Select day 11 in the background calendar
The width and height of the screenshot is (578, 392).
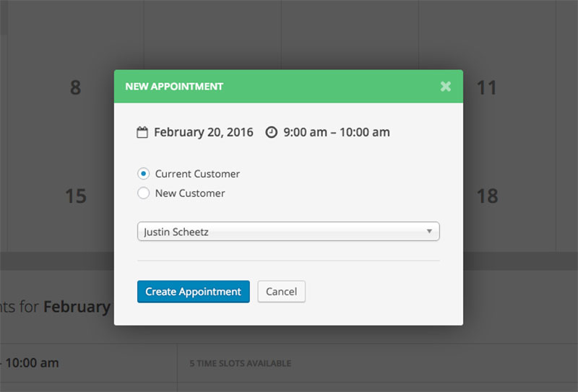(x=486, y=87)
